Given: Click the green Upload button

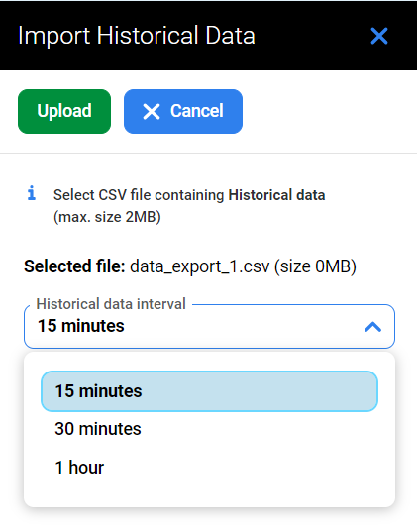Looking at the screenshot, I should tap(64, 111).
